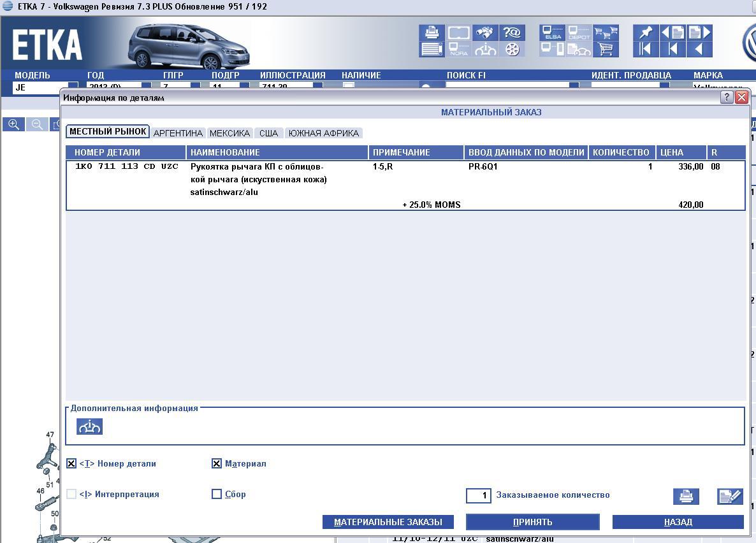Viewport: 756px width, 543px height.
Task: Click the printer icon in top toolbar
Action: click(x=432, y=33)
